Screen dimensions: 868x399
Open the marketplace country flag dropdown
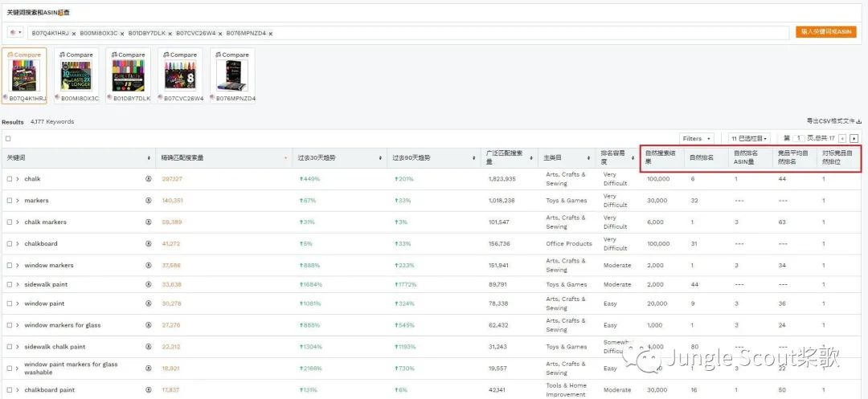tap(15, 33)
